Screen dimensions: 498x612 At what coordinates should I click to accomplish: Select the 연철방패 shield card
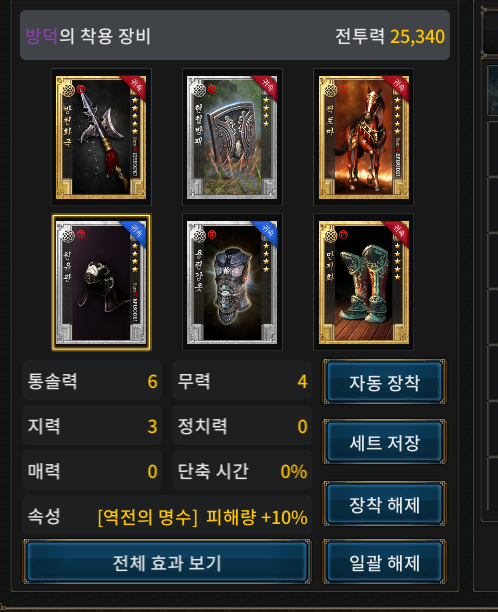click(232, 137)
